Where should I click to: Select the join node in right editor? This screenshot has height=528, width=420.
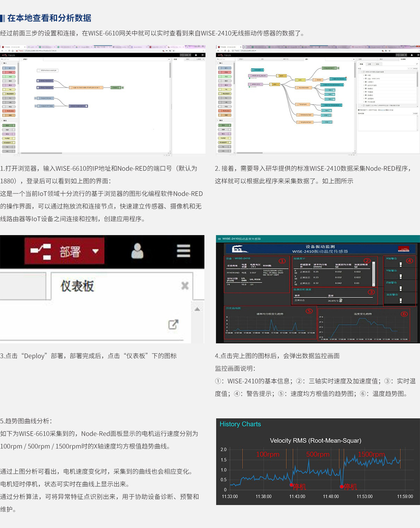point(300,80)
